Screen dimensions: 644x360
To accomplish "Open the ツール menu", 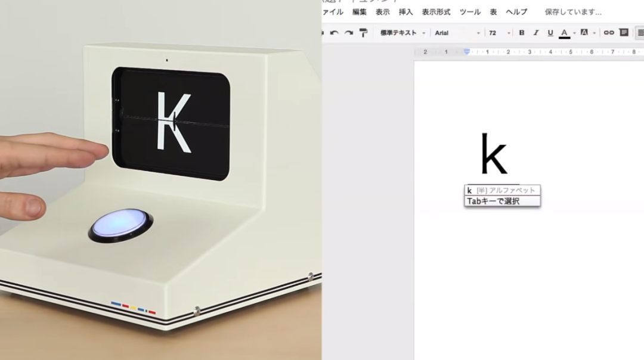I will click(x=470, y=12).
